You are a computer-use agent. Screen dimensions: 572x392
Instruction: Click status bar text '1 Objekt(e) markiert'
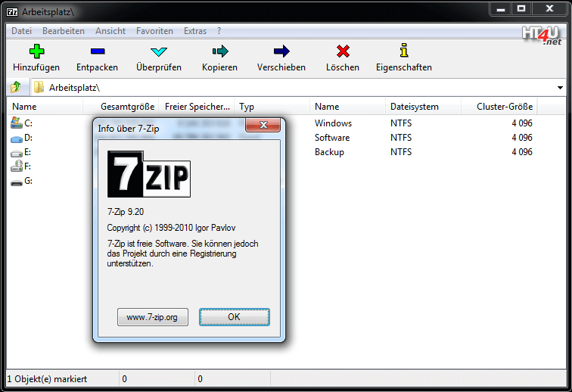pyautogui.click(x=48, y=379)
